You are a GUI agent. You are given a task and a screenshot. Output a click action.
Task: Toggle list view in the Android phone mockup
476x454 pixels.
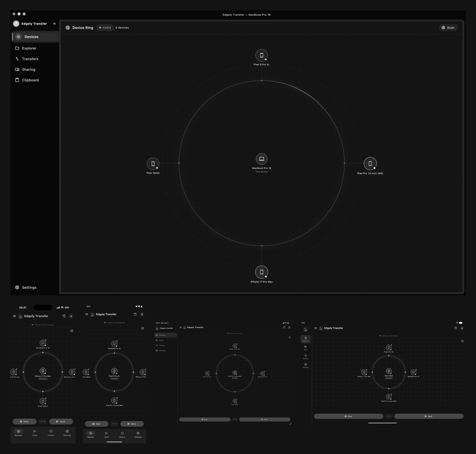click(143, 328)
